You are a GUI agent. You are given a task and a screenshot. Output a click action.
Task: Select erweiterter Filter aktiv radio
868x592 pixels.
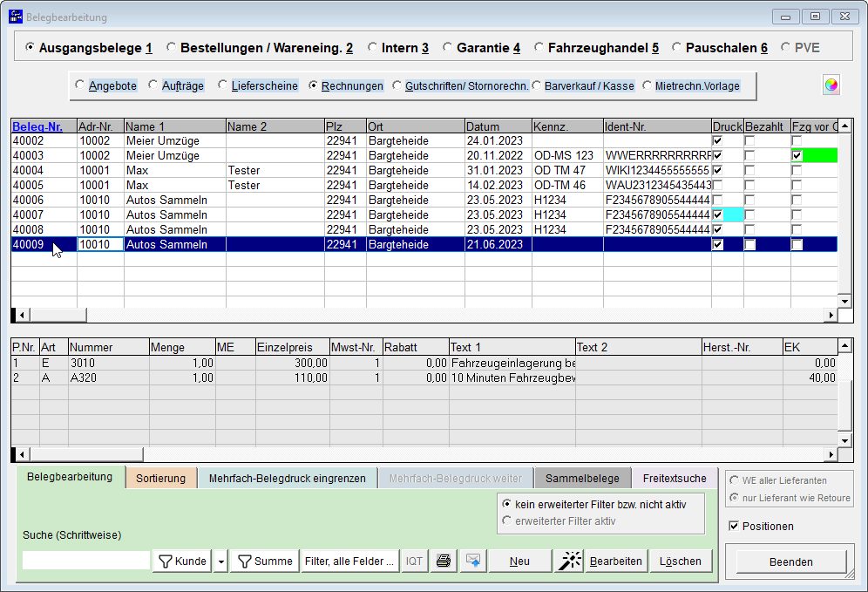[x=506, y=521]
